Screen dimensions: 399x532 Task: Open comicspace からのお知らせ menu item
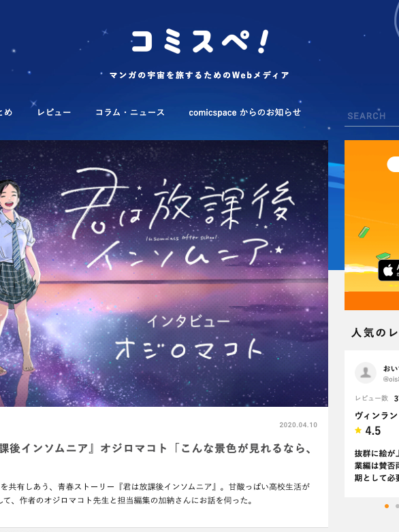pyautogui.click(x=244, y=112)
